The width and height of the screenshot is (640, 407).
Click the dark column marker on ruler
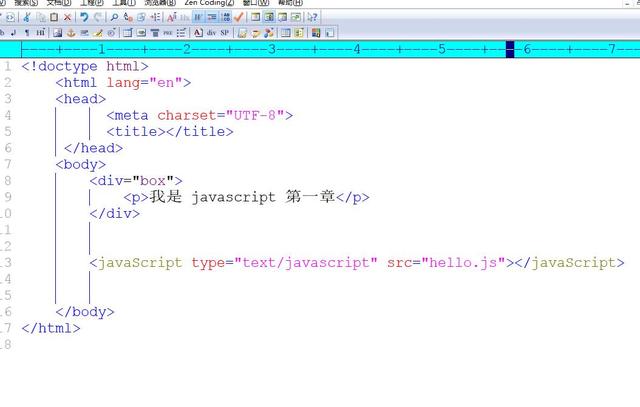point(510,49)
